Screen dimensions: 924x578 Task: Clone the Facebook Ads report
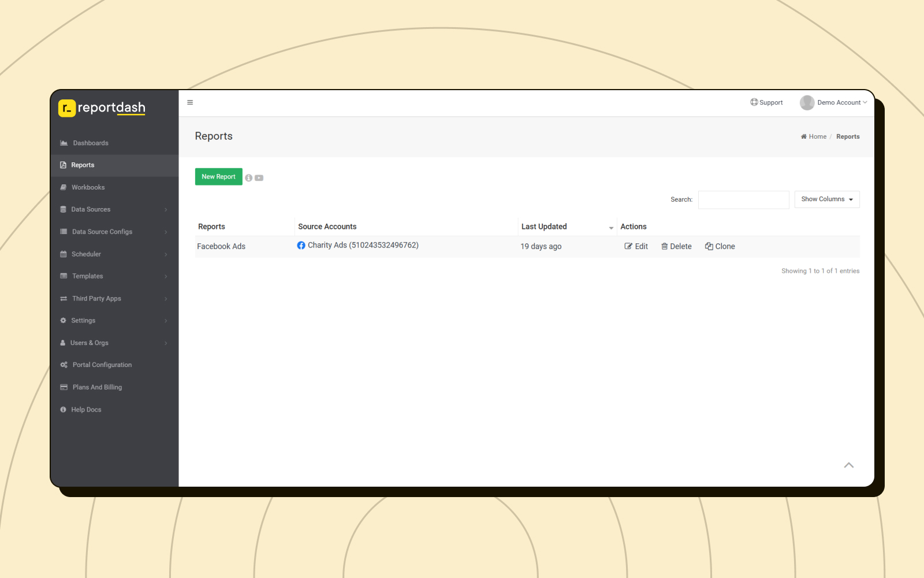click(720, 246)
